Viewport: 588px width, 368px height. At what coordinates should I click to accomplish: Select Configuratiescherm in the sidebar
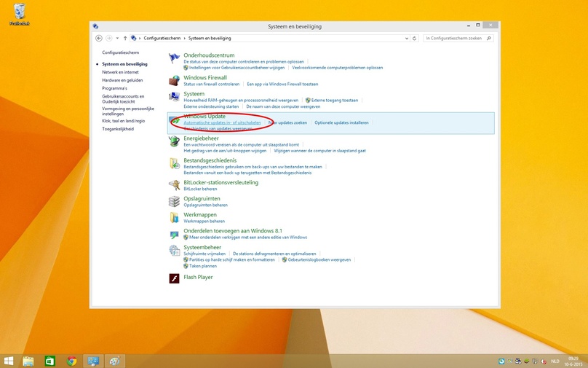[120, 52]
